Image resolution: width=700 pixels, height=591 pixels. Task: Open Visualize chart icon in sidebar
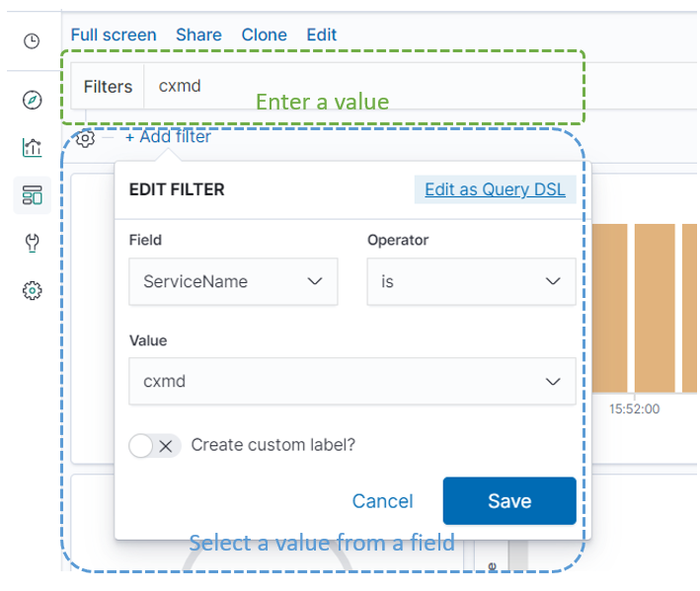(x=32, y=148)
